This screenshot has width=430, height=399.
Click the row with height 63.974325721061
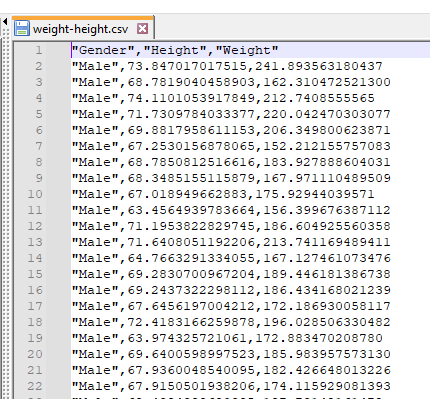click(x=227, y=338)
